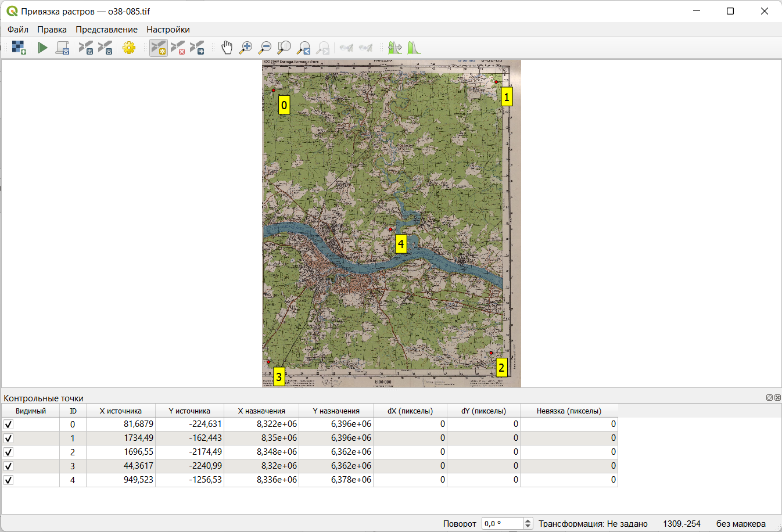This screenshot has height=532, width=782.
Task: Select the Pan hand tool
Action: (227, 48)
